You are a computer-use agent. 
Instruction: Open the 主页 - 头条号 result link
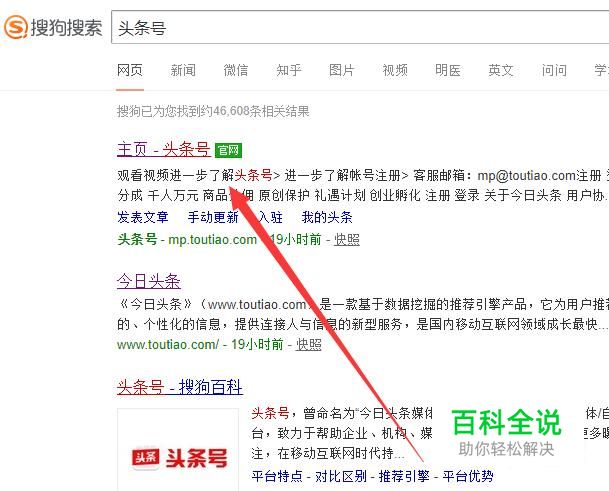[164, 150]
